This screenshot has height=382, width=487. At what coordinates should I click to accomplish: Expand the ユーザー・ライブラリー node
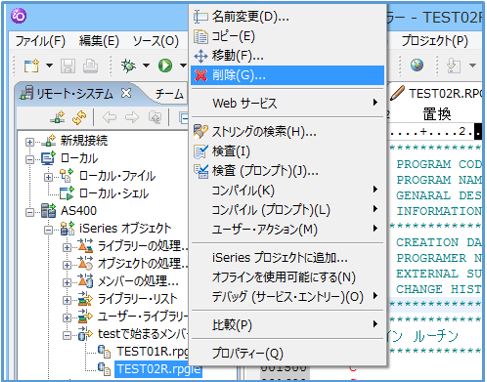click(67, 317)
